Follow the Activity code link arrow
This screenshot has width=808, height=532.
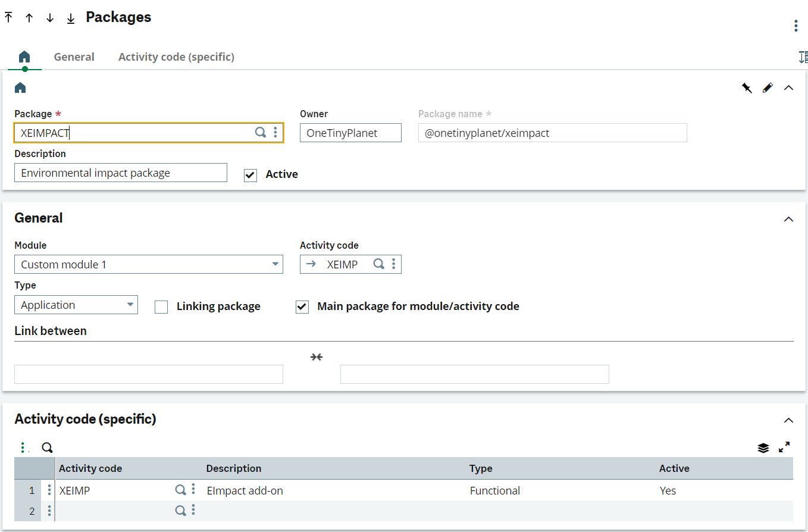point(311,264)
